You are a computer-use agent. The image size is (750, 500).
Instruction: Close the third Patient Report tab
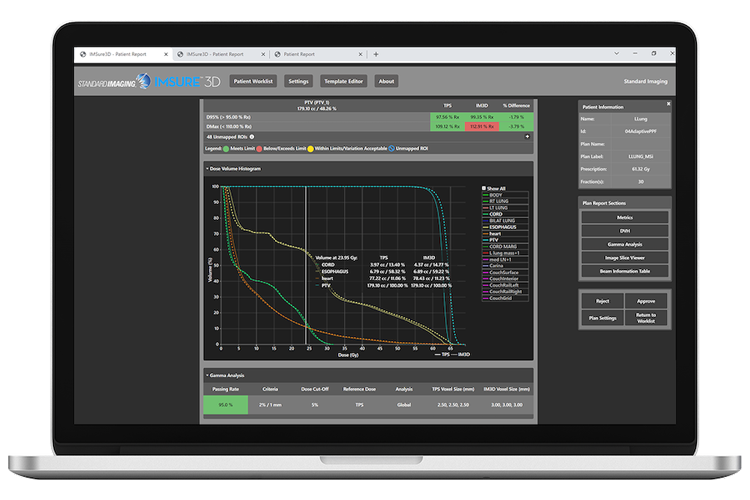(x=360, y=55)
